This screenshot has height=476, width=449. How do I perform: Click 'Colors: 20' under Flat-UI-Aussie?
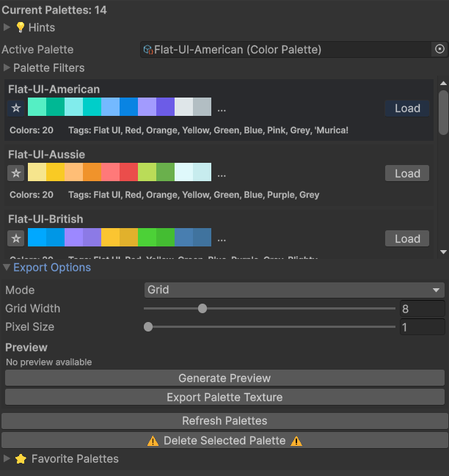[32, 194]
